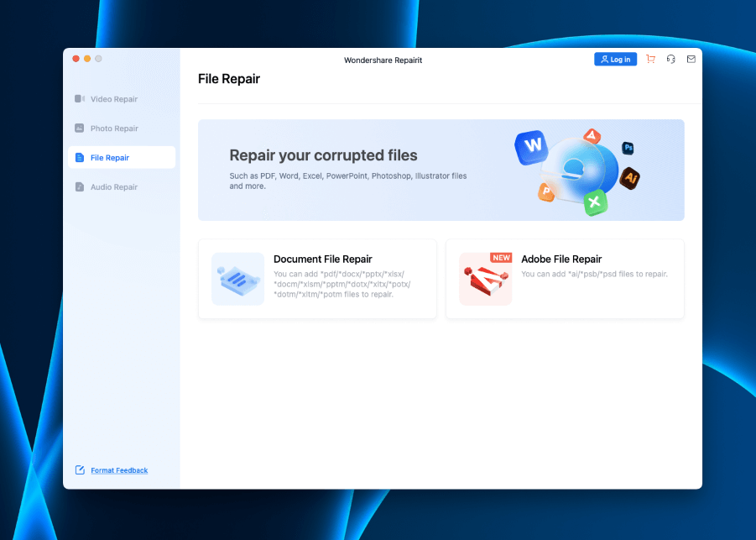Click the green Excel X icon in banner
The height and width of the screenshot is (540, 756).
tap(596, 202)
